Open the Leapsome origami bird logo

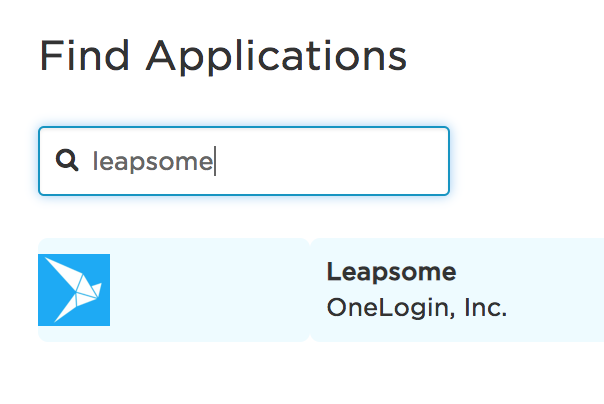pyautogui.click(x=74, y=290)
